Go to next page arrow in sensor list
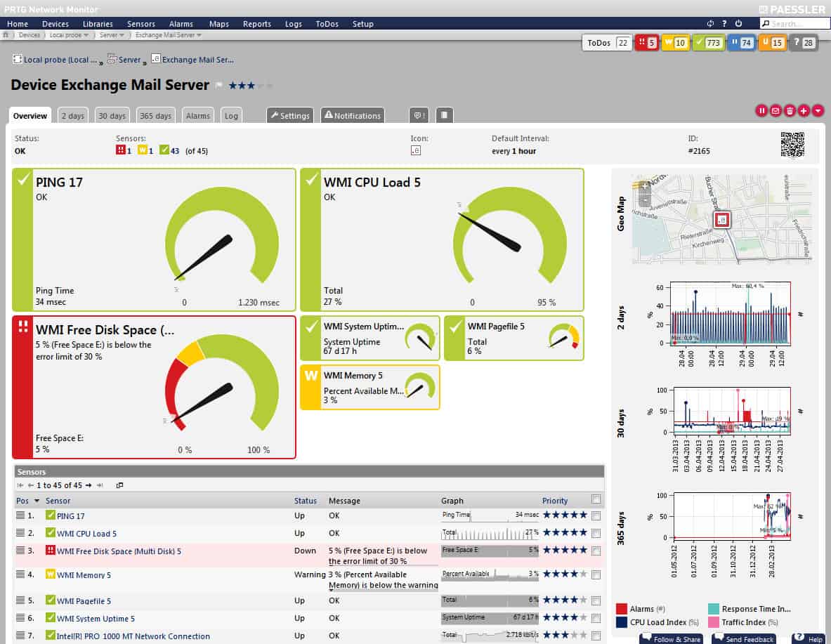This screenshot has height=644, width=831. pos(89,485)
